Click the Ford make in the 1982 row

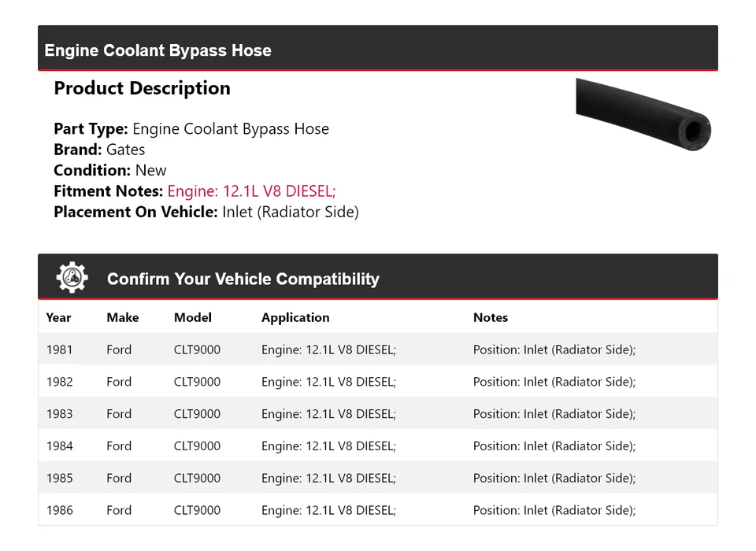(x=119, y=382)
